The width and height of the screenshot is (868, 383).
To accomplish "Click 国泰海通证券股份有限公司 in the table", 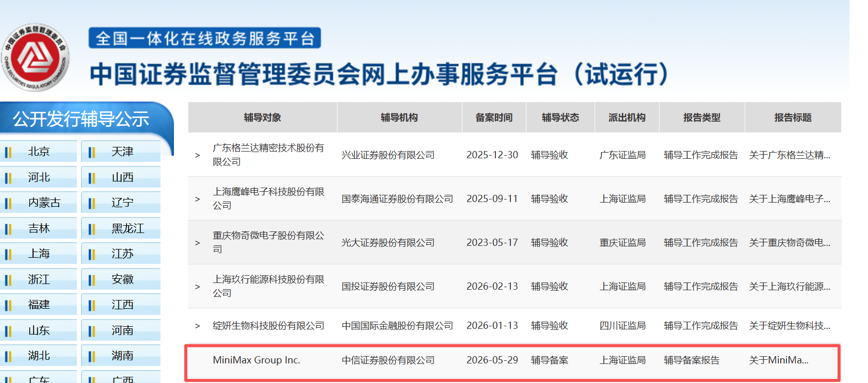I will coord(397,199).
